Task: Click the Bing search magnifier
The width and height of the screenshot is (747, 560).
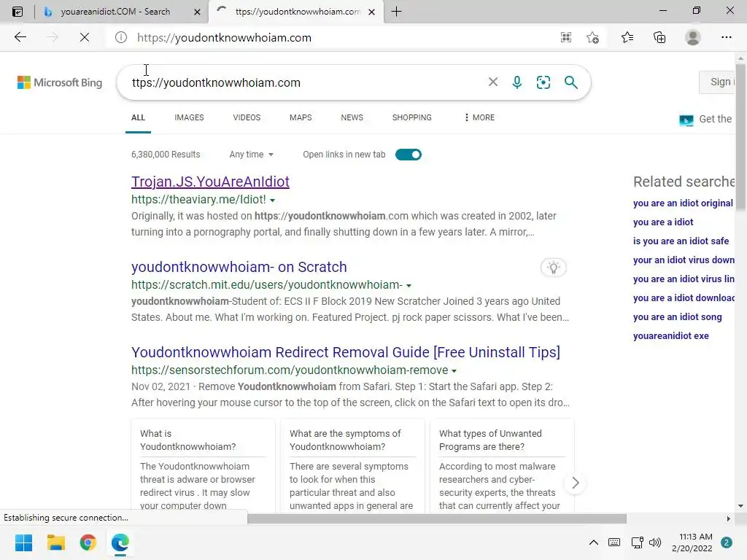Action: click(x=570, y=82)
